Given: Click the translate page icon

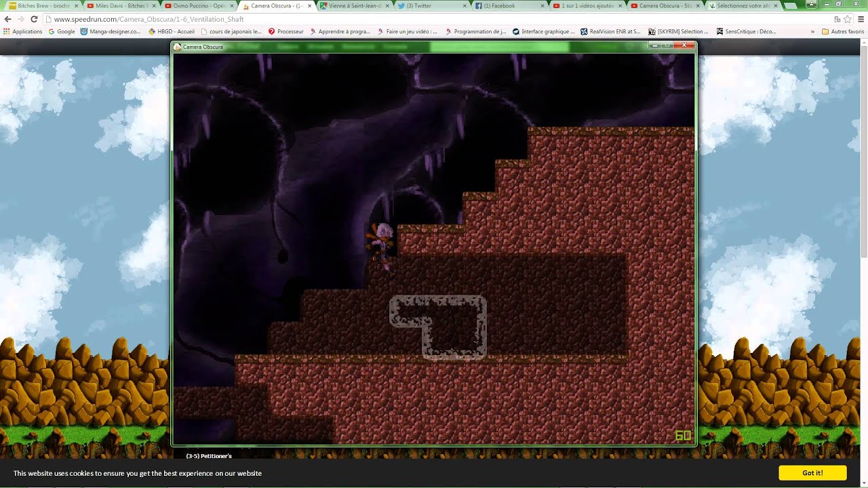Looking at the screenshot, I should pos(837,19).
